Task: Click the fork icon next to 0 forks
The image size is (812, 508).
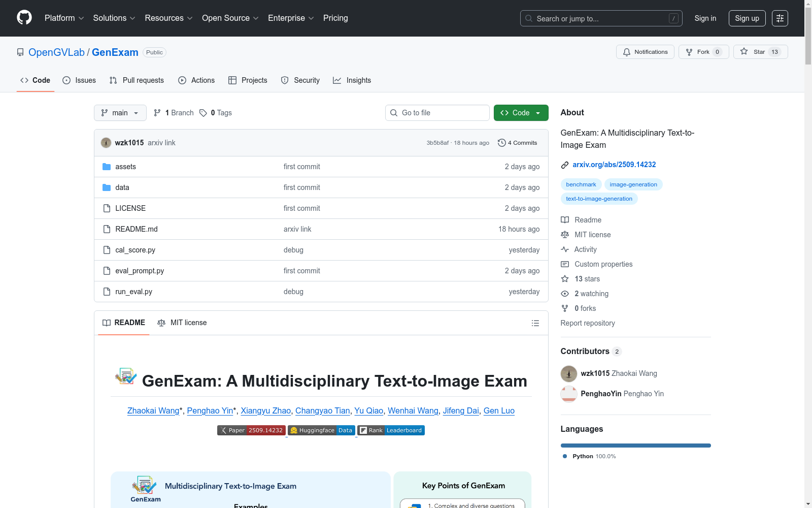Action: 565,308
